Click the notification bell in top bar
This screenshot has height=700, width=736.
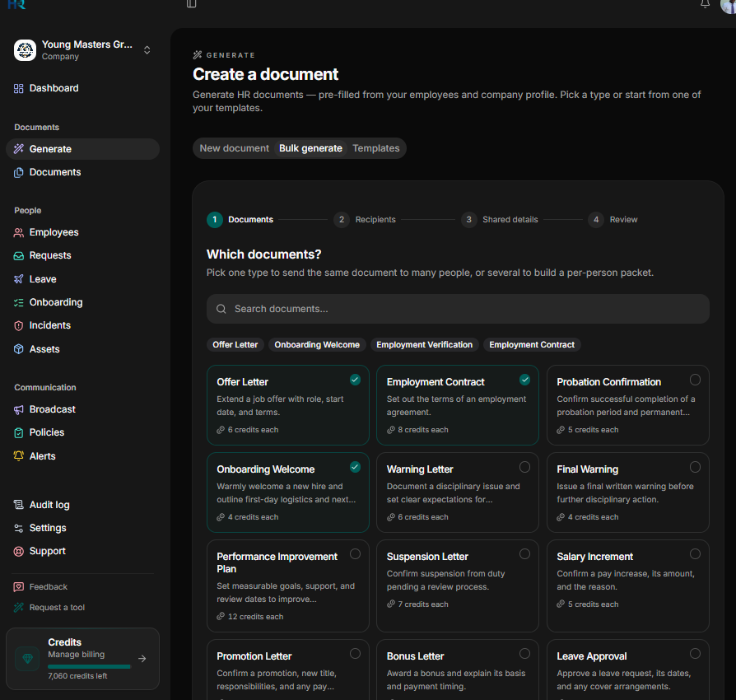(705, 4)
